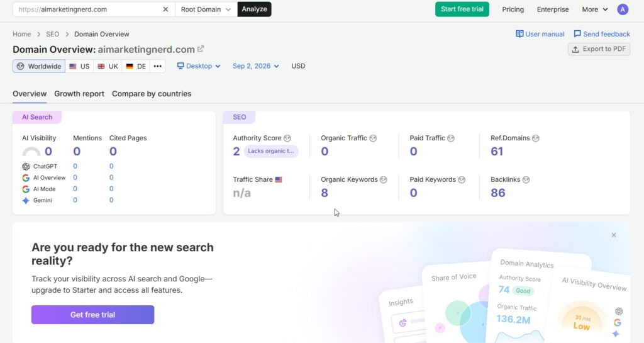Click Send feedback link
Image resolution: width=644 pixels, height=343 pixels.
pos(602,34)
